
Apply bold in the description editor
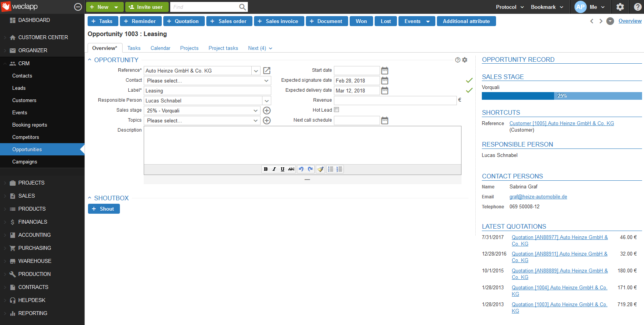click(x=266, y=169)
